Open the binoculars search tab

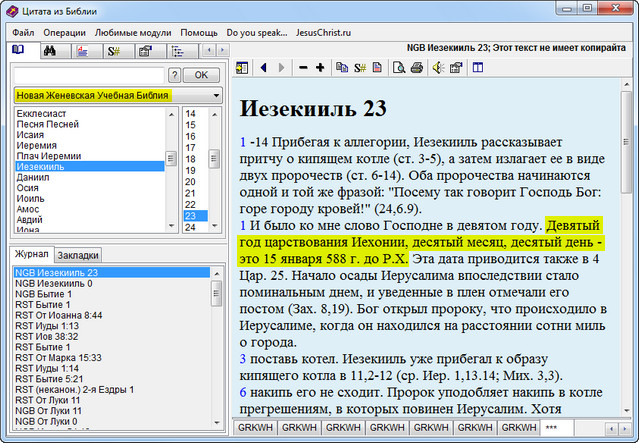pyautogui.click(x=50, y=50)
